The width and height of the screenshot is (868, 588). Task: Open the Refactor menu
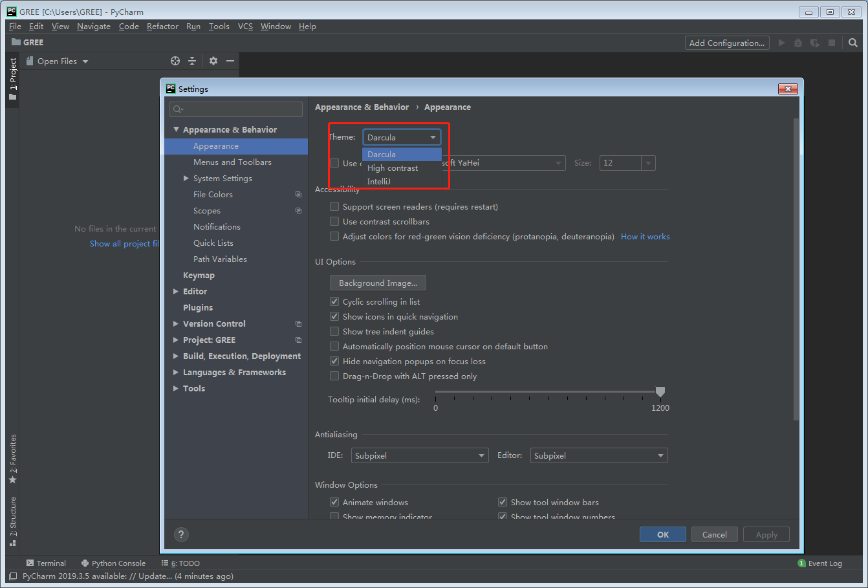pos(162,27)
